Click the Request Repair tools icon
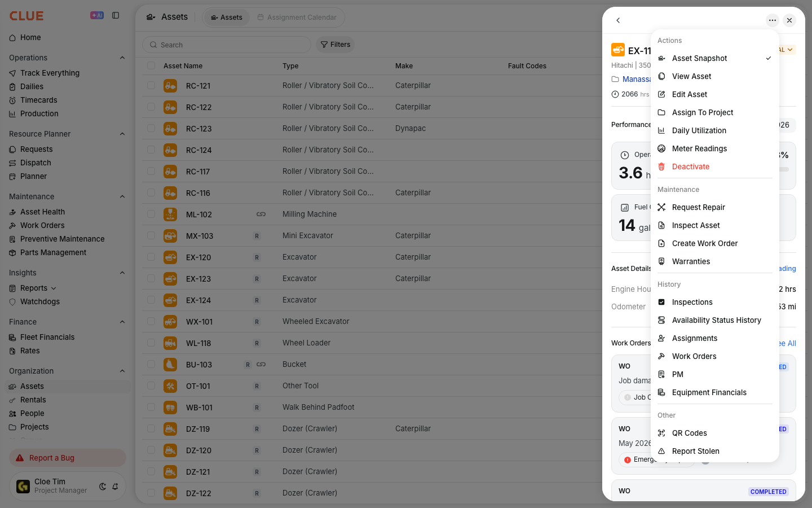The height and width of the screenshot is (508, 812). [x=661, y=207]
